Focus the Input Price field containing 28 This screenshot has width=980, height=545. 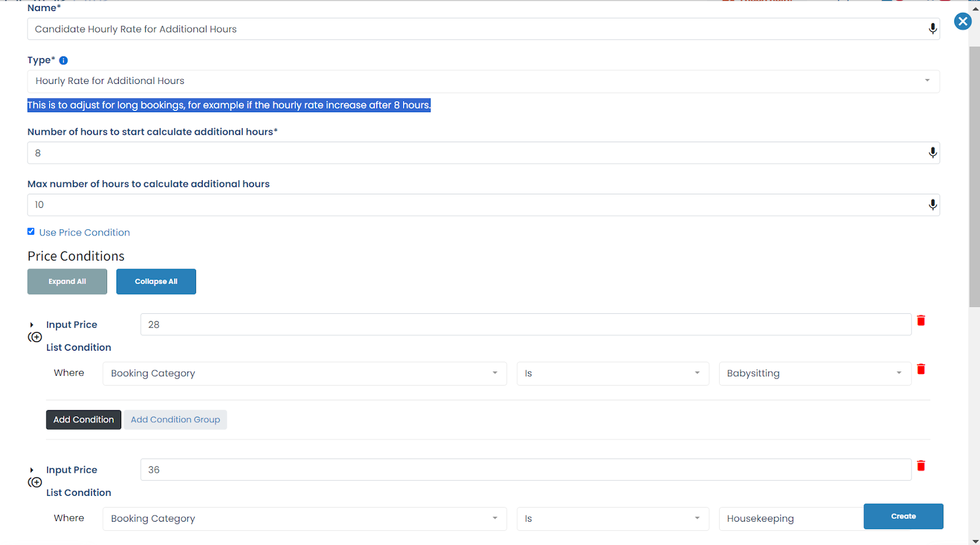coord(526,324)
